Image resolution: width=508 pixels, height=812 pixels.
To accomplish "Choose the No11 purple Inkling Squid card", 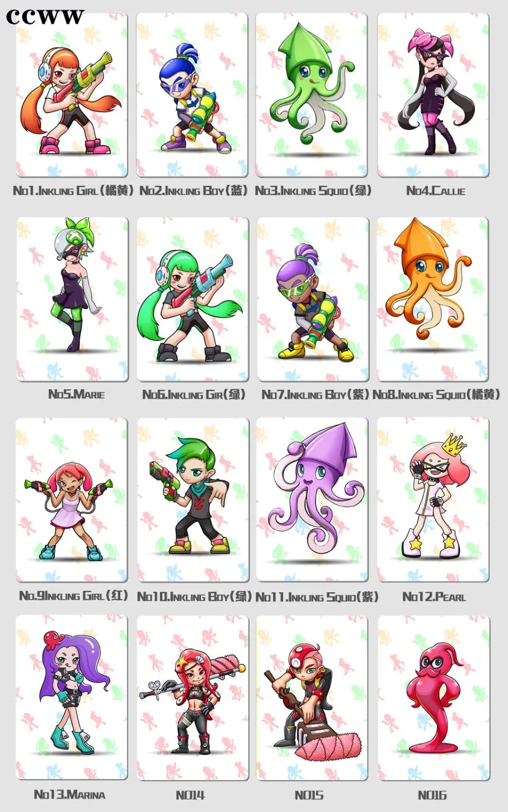I will (312, 500).
